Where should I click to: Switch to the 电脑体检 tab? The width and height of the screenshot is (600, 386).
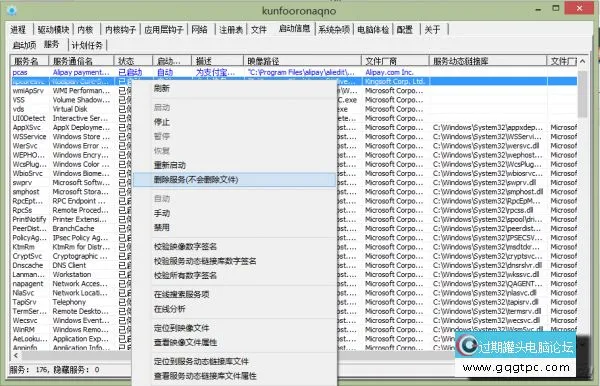coord(373,29)
